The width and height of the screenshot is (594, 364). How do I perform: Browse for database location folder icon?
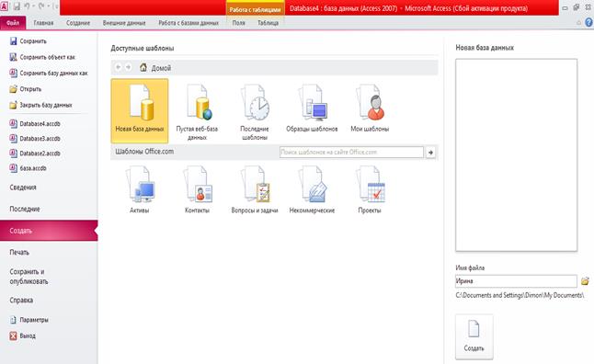tap(585, 281)
